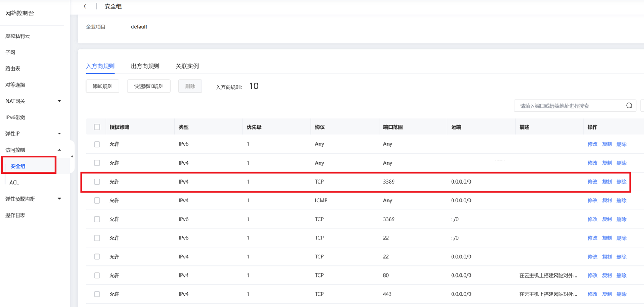Click 删除 link for the TCP 80 rule
This screenshot has height=307, width=644.
click(x=621, y=275)
